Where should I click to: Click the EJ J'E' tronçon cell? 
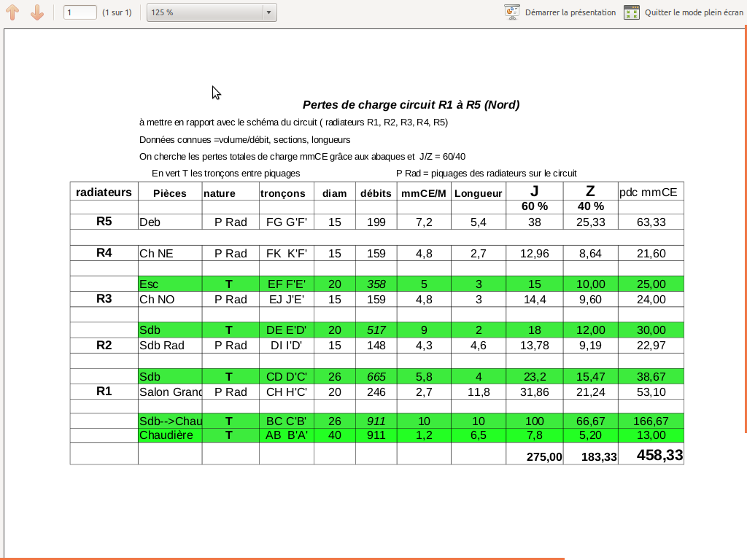pos(286,299)
